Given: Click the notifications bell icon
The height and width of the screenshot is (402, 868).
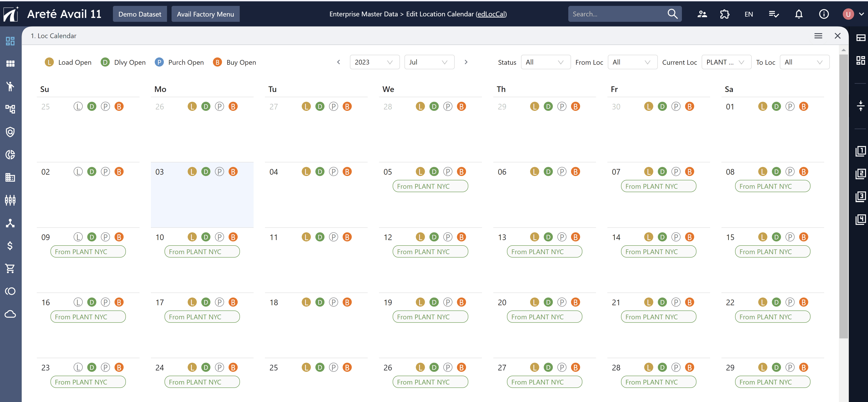Looking at the screenshot, I should coord(799,14).
